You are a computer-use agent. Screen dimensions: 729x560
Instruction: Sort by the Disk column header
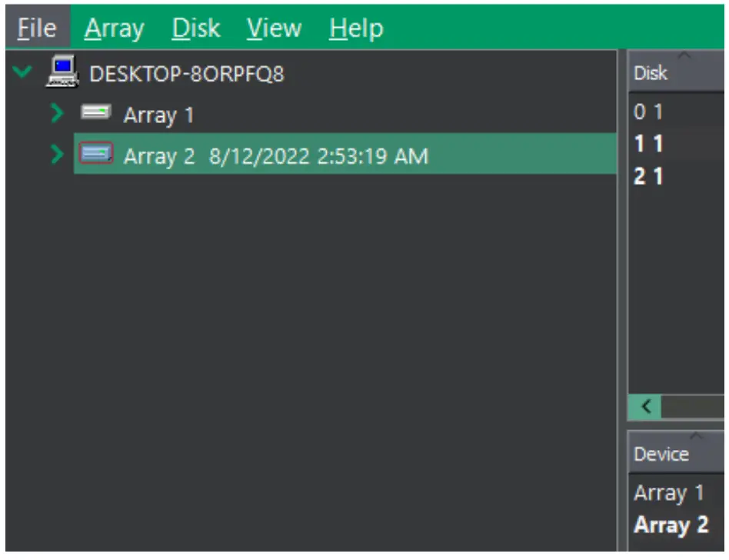(x=651, y=73)
